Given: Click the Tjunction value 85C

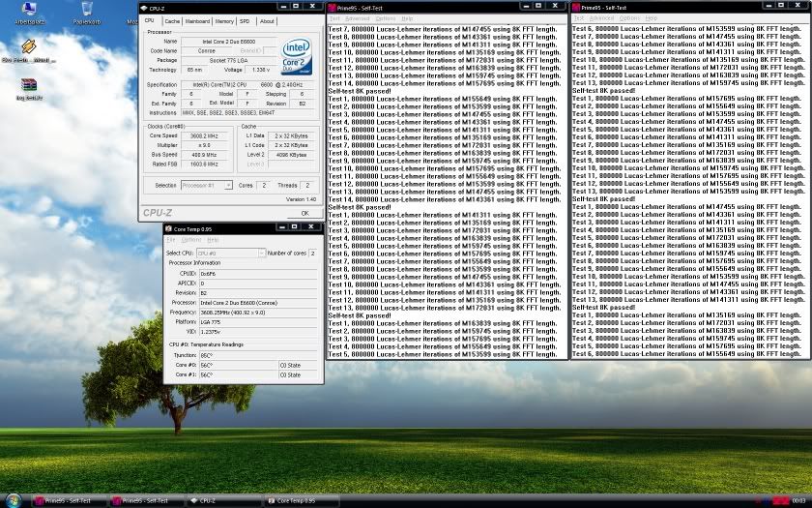Looking at the screenshot, I should tap(258, 356).
